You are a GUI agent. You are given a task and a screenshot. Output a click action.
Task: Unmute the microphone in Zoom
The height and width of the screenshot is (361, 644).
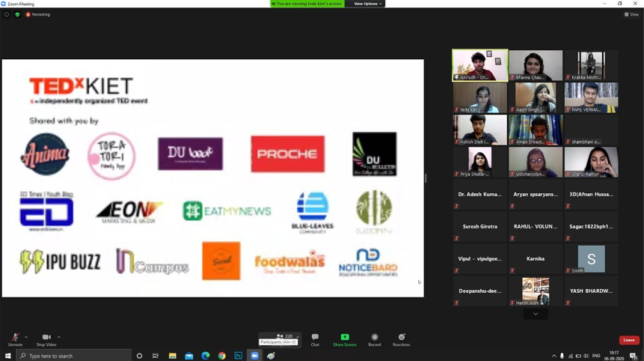(14, 339)
